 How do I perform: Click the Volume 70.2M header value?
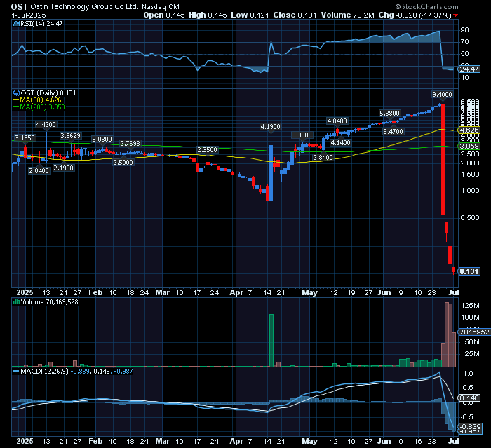[x=348, y=15]
